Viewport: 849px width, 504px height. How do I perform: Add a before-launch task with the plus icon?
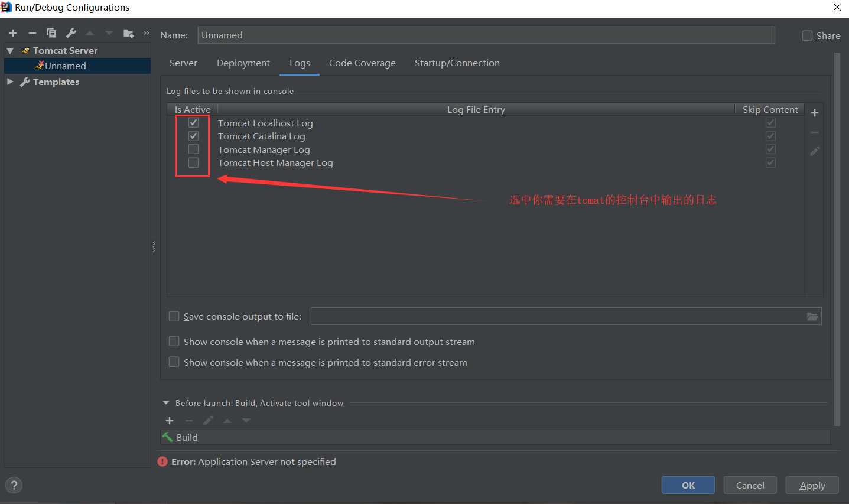coord(170,421)
